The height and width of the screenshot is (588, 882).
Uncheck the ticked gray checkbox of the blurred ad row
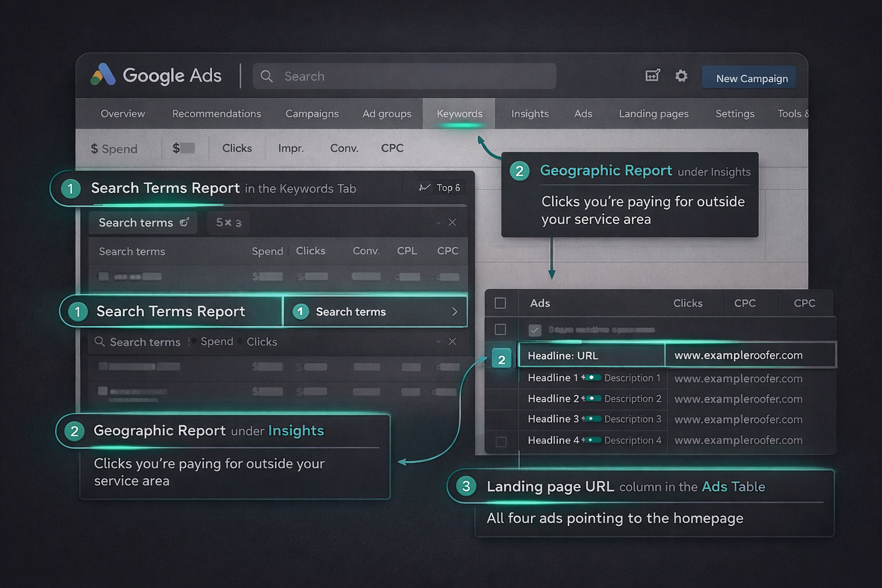[x=535, y=330]
